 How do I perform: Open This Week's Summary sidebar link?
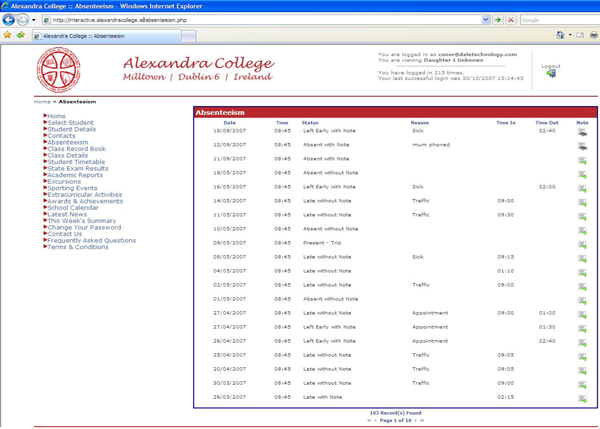[x=82, y=221]
